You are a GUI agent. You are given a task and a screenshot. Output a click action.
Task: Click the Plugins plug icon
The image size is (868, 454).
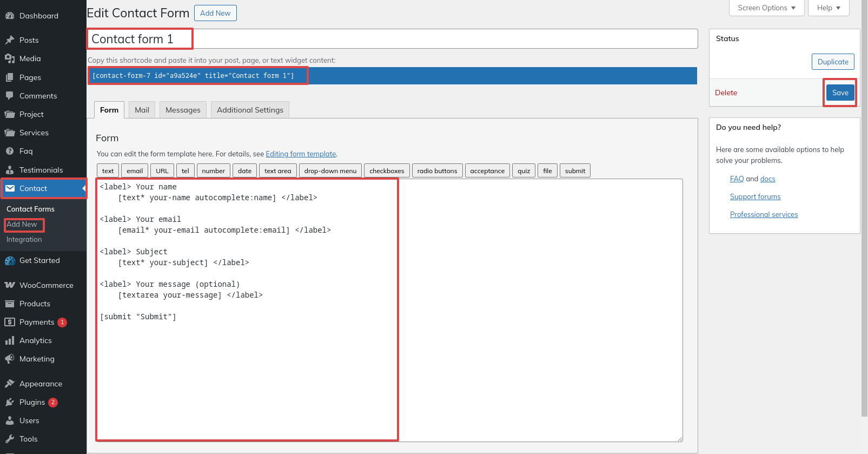[x=10, y=402]
